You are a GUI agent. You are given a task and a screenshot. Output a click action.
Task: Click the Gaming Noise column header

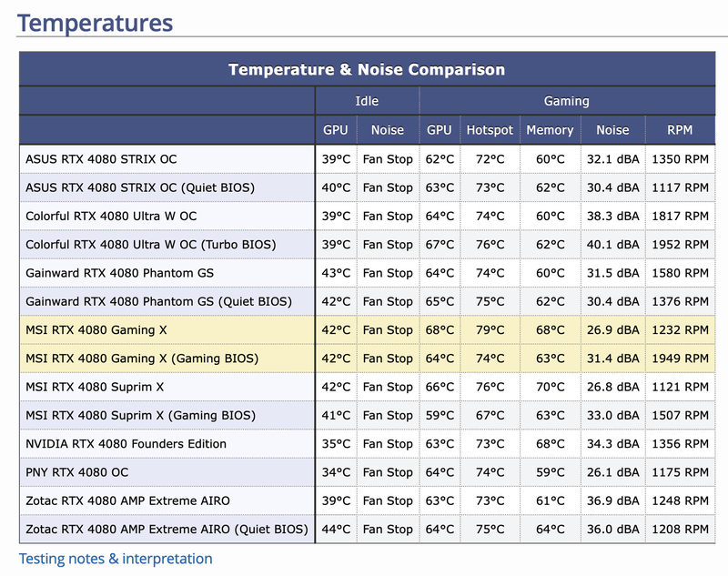coord(612,130)
